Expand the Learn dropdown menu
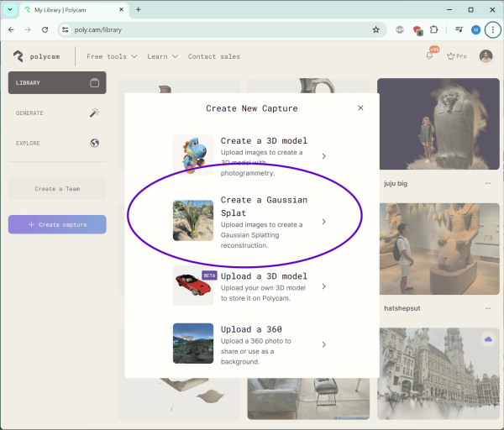 (x=162, y=56)
